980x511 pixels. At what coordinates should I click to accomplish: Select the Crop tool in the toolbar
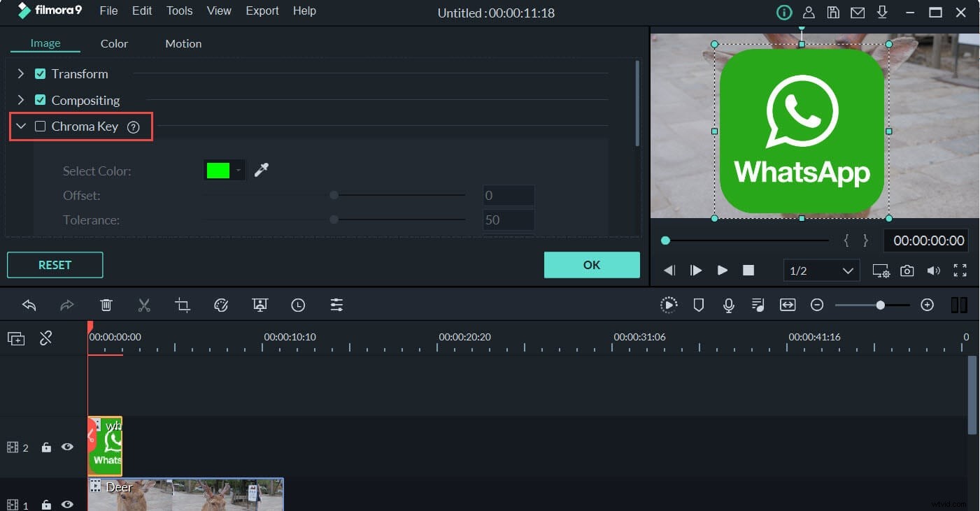pyautogui.click(x=183, y=305)
